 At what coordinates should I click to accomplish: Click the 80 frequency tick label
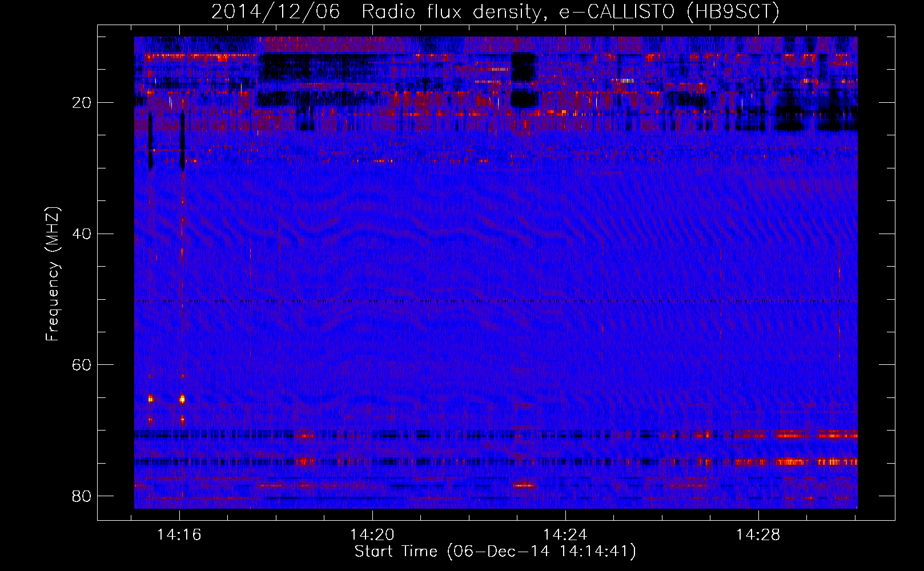click(x=82, y=496)
